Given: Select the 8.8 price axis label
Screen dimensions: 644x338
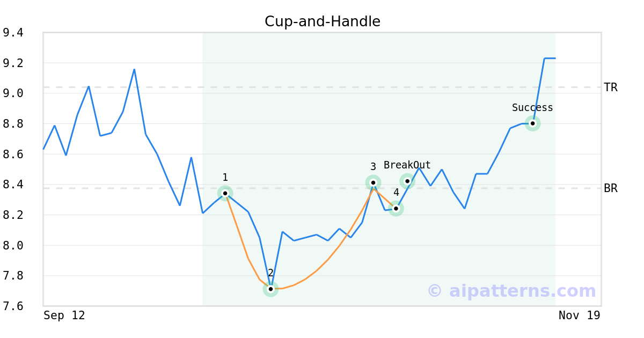Looking at the screenshot, I should pyautogui.click(x=13, y=124).
